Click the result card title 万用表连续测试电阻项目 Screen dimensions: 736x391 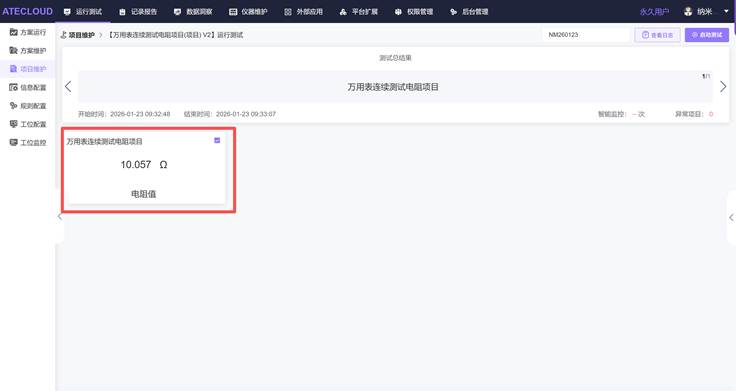(104, 141)
